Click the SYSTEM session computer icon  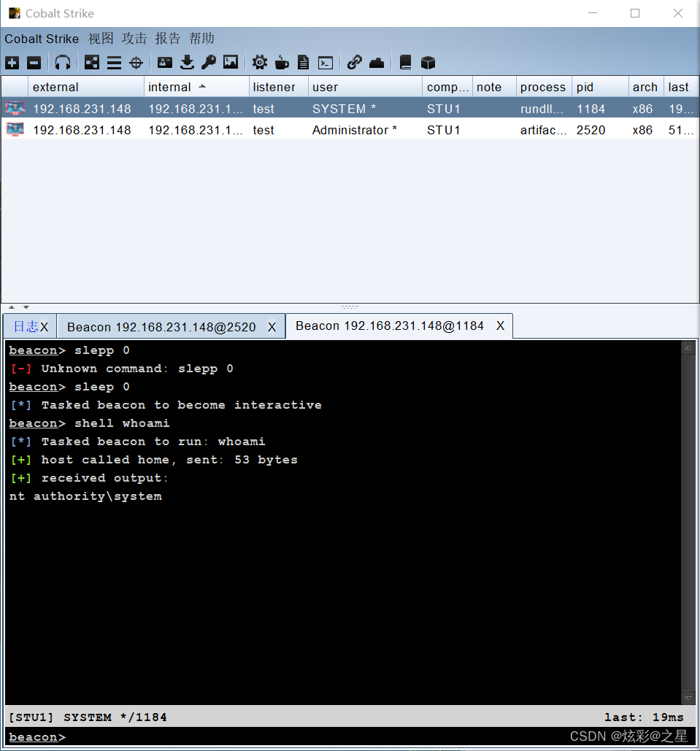click(15, 108)
